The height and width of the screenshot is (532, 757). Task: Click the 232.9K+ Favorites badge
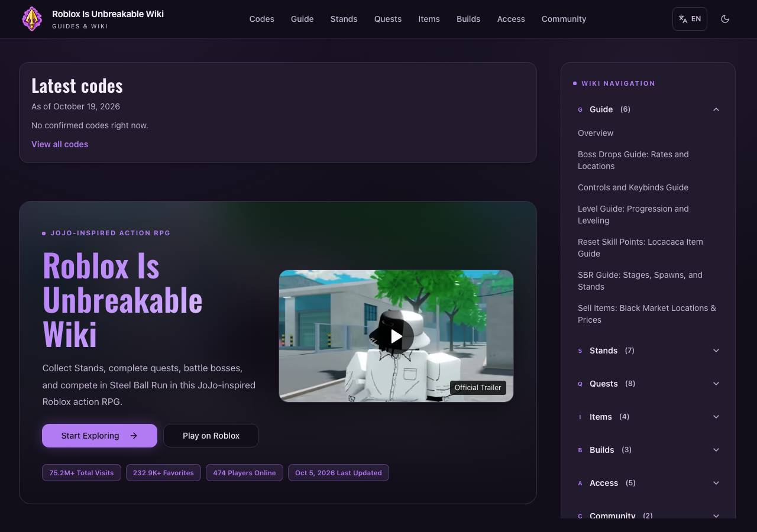[163, 473]
